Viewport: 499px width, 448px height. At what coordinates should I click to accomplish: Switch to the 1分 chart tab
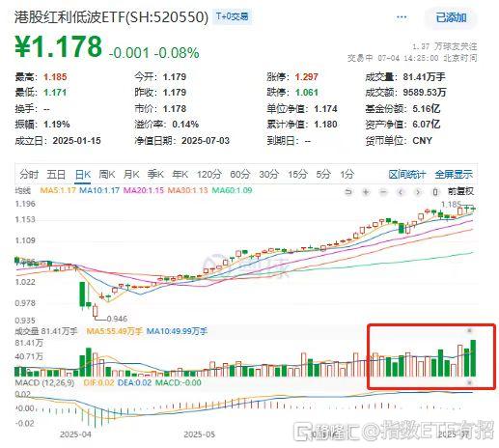(347, 175)
